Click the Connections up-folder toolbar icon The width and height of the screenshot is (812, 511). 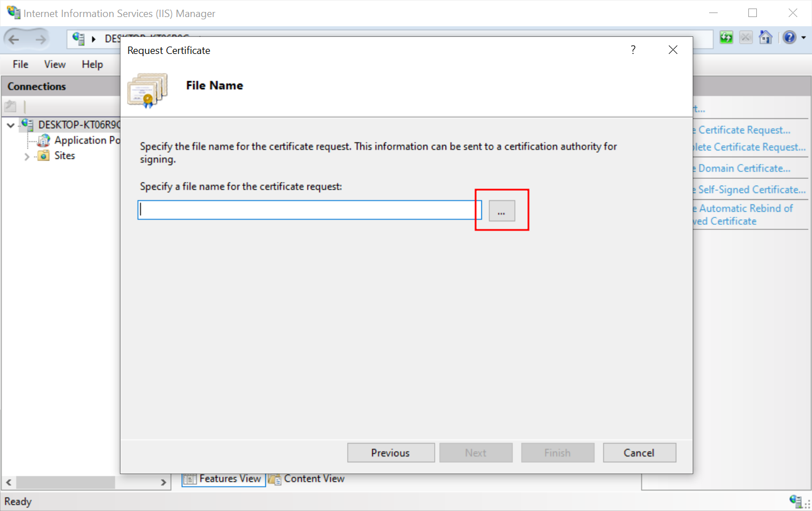pos(11,106)
